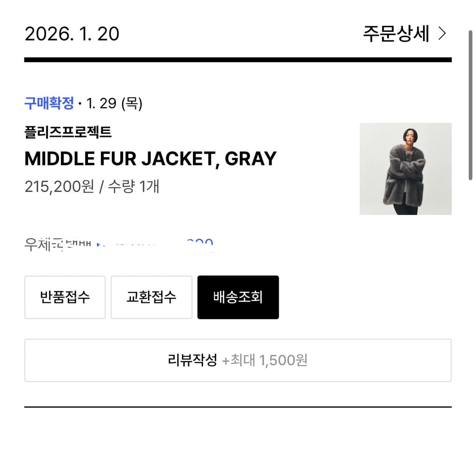The height and width of the screenshot is (467, 476).
Task: Open the 배송조회 delivery tracking button
Action: tap(238, 297)
